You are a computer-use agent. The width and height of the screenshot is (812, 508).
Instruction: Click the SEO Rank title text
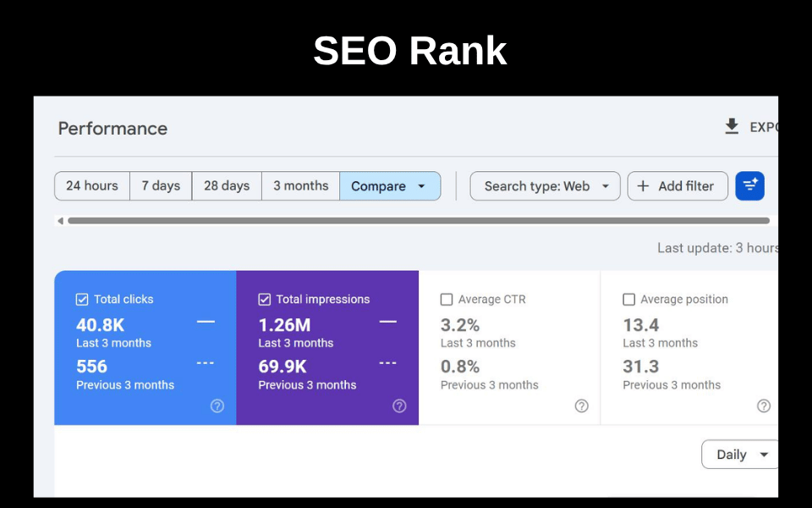pos(409,51)
